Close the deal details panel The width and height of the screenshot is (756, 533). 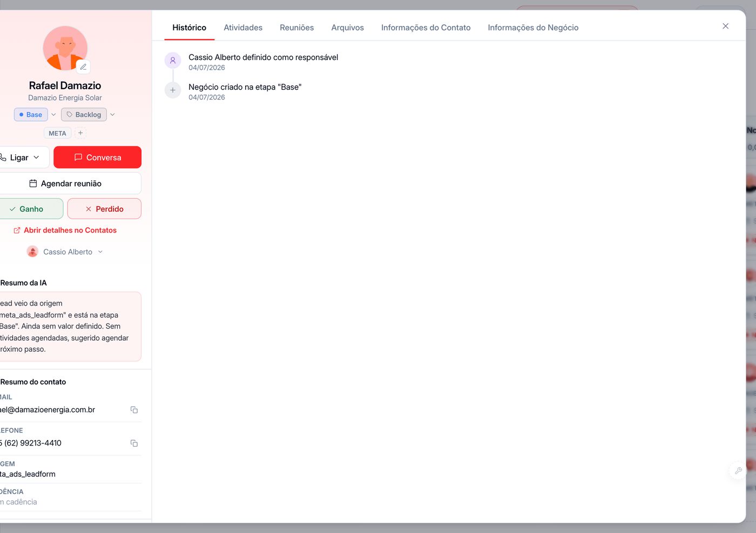725,26
